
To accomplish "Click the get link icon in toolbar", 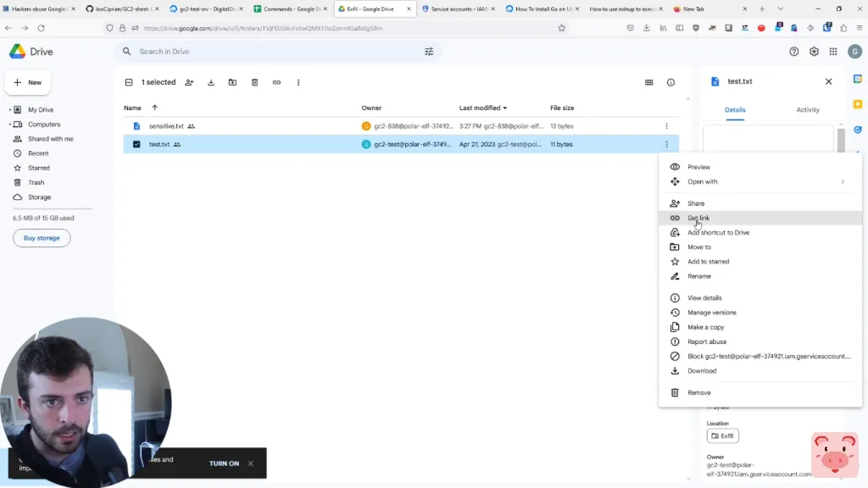I will click(x=276, y=82).
